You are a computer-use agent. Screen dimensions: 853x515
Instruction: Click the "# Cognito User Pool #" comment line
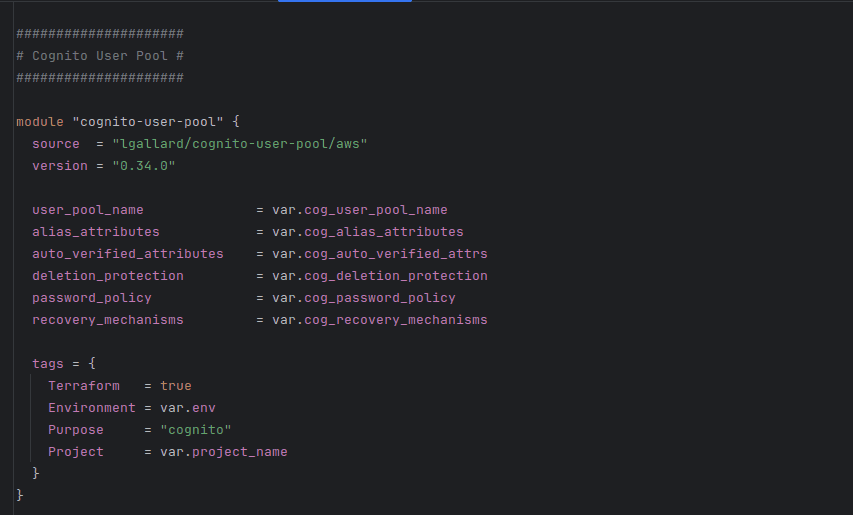point(99,56)
